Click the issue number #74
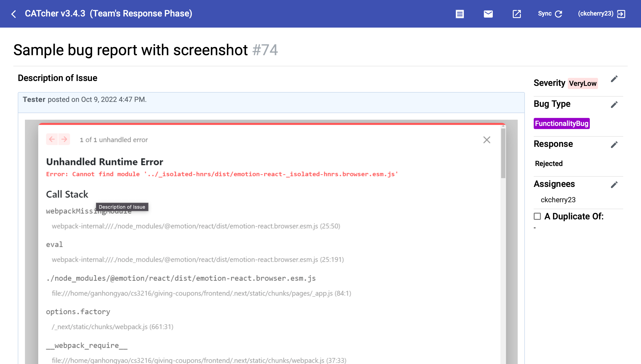The image size is (641, 364). [x=265, y=50]
